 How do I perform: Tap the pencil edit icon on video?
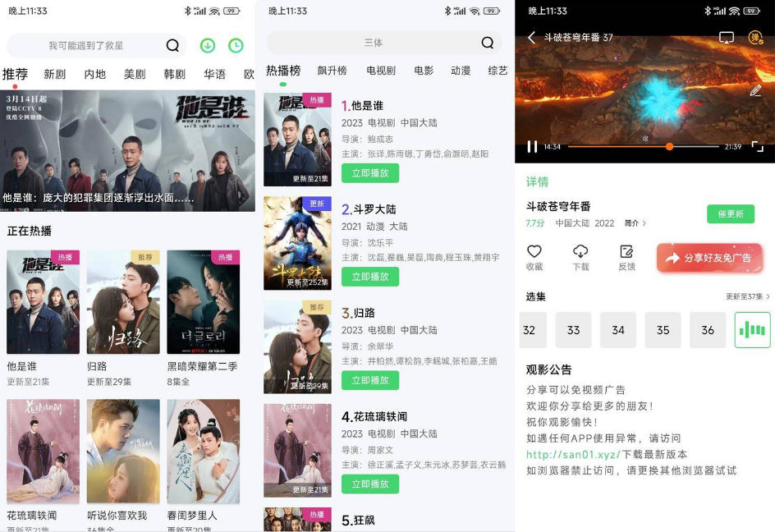pyautogui.click(x=755, y=90)
